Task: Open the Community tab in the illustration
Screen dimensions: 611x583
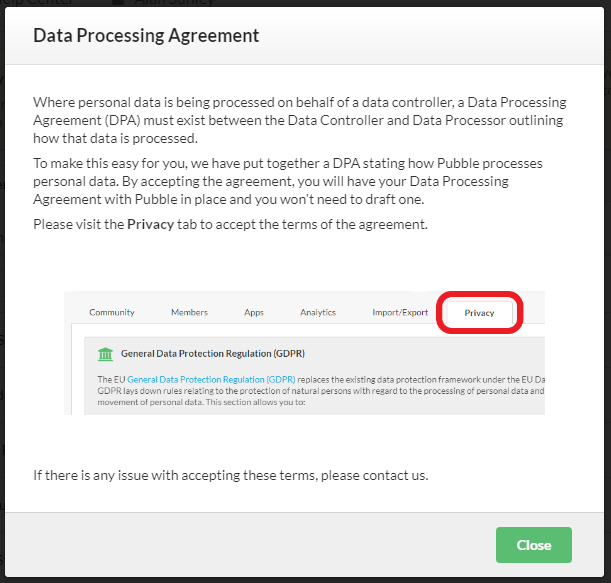Action: [112, 312]
